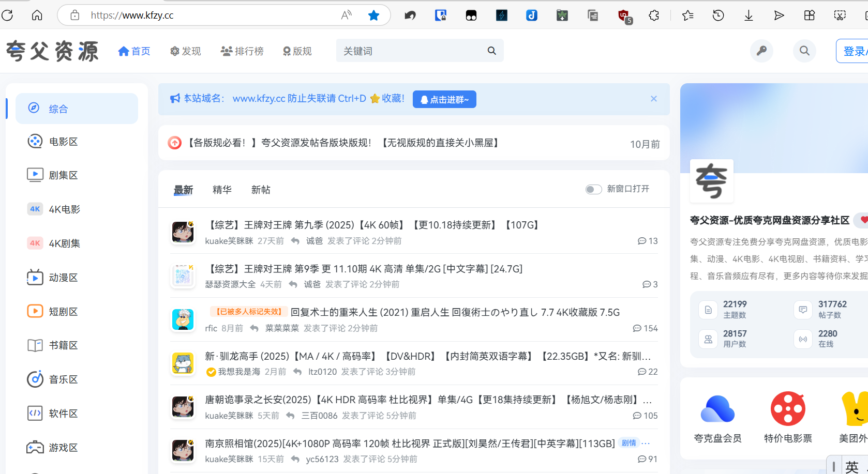Image resolution: width=868 pixels, height=474 pixels.
Task: Expand more tags on 南京照相馆 post
Action: [x=646, y=444]
